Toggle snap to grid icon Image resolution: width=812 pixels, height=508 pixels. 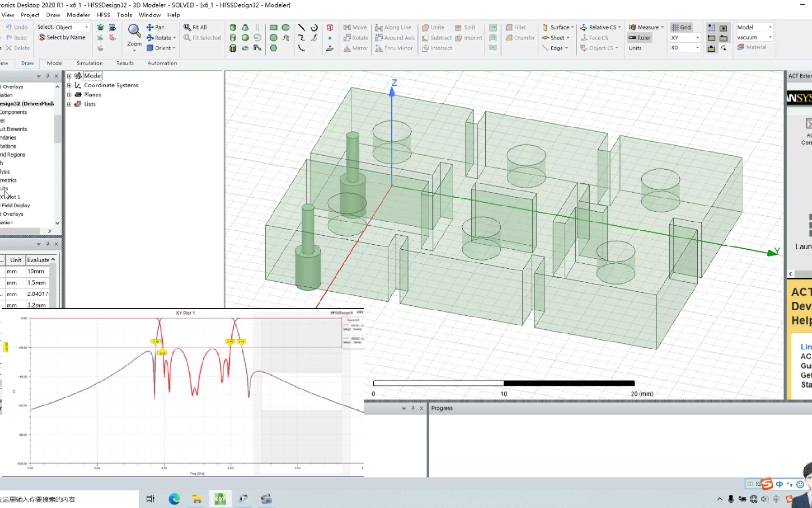pyautogui.click(x=711, y=27)
